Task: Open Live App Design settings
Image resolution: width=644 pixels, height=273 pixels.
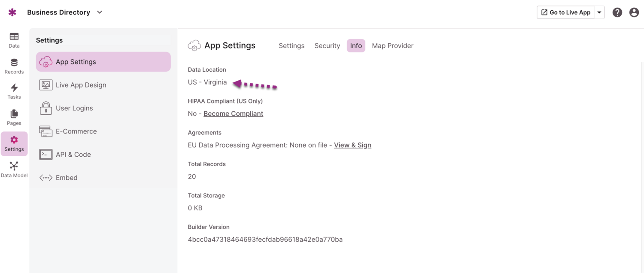Action: (x=81, y=85)
